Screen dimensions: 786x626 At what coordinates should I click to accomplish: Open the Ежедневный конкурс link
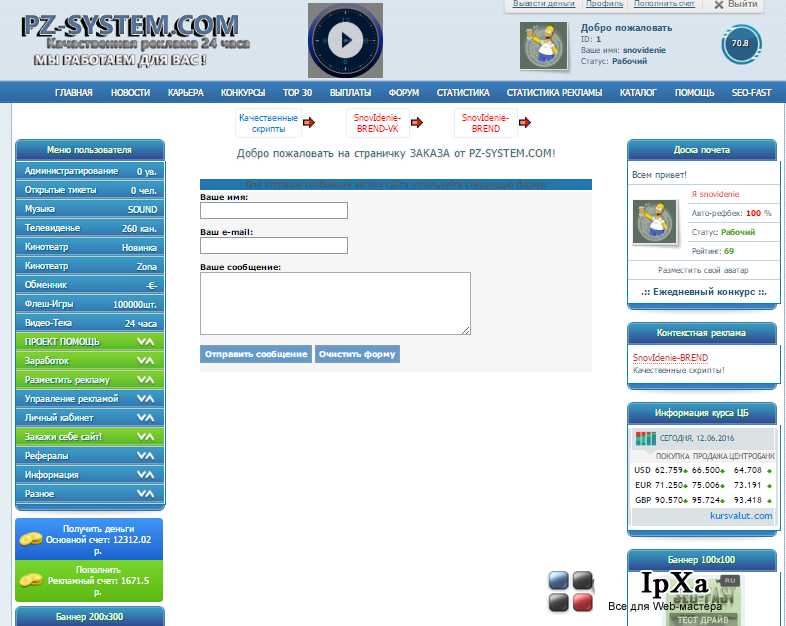pyautogui.click(x=704, y=292)
